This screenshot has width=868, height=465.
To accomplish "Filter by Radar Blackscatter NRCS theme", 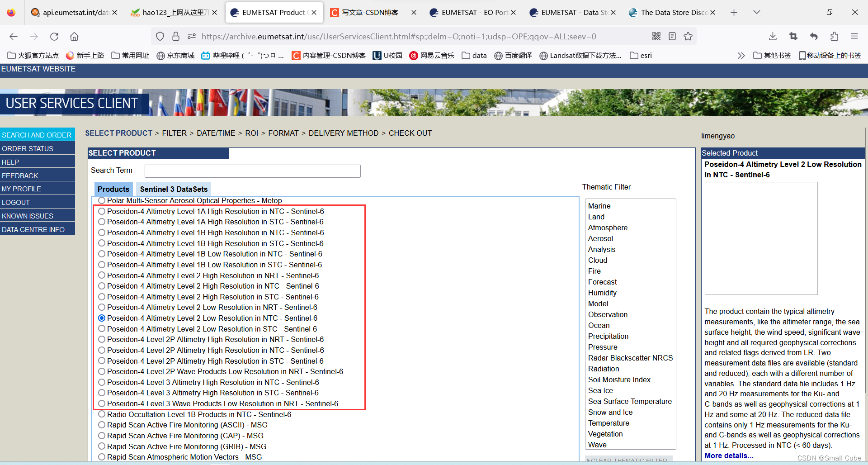I will click(630, 358).
